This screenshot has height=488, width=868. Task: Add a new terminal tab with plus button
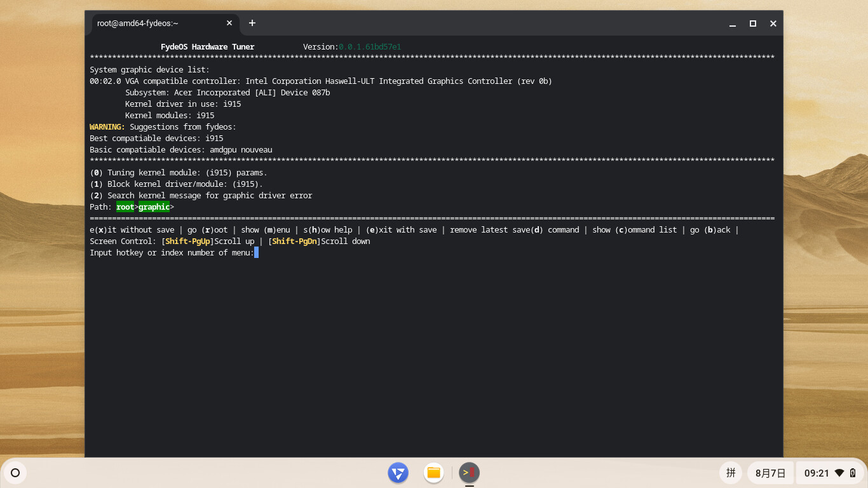click(x=252, y=24)
